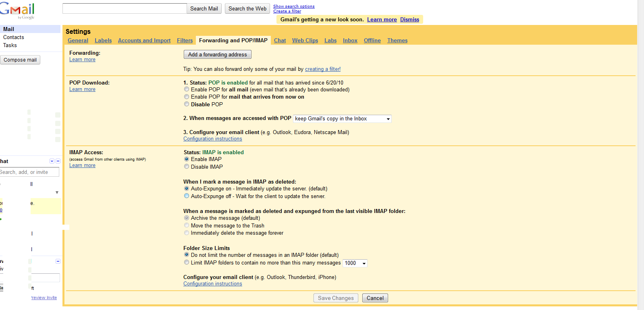Open Learn more about Gmail's new look
The width and height of the screenshot is (644, 310).
(382, 19)
